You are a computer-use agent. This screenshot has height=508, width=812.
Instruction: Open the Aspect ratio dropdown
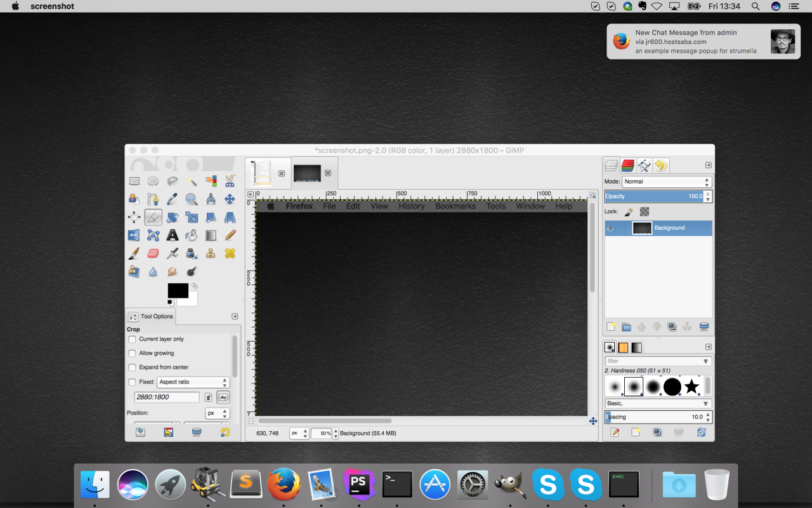point(193,382)
